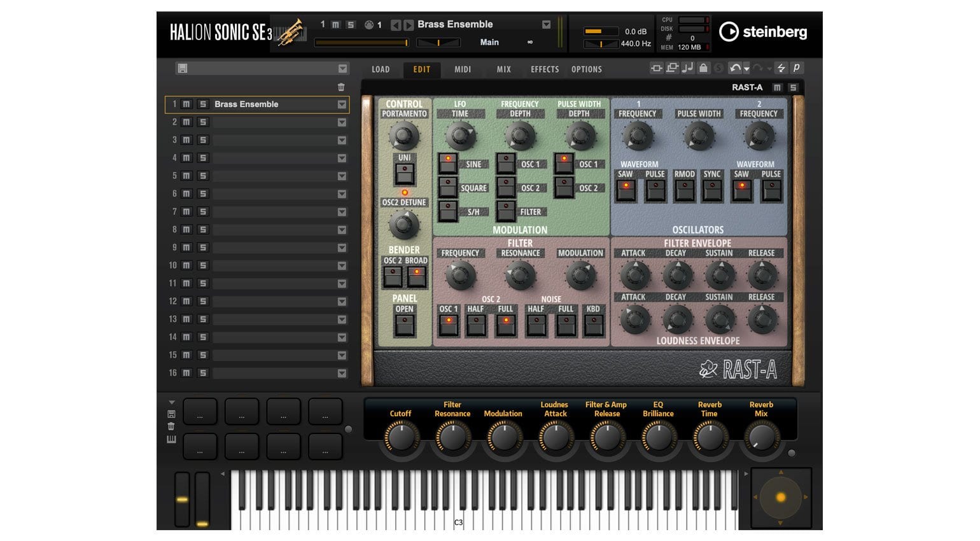Click the RAST-A mute M icon

tap(778, 87)
